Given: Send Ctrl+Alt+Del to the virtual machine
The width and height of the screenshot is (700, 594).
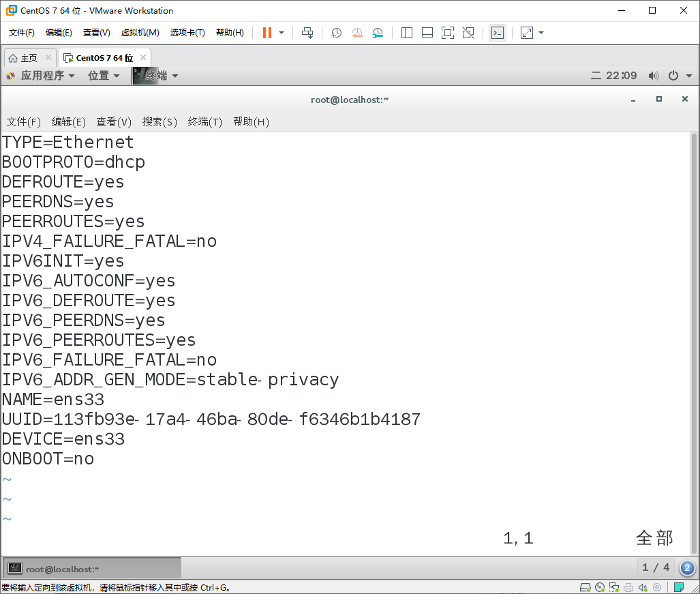Looking at the screenshot, I should (307, 33).
